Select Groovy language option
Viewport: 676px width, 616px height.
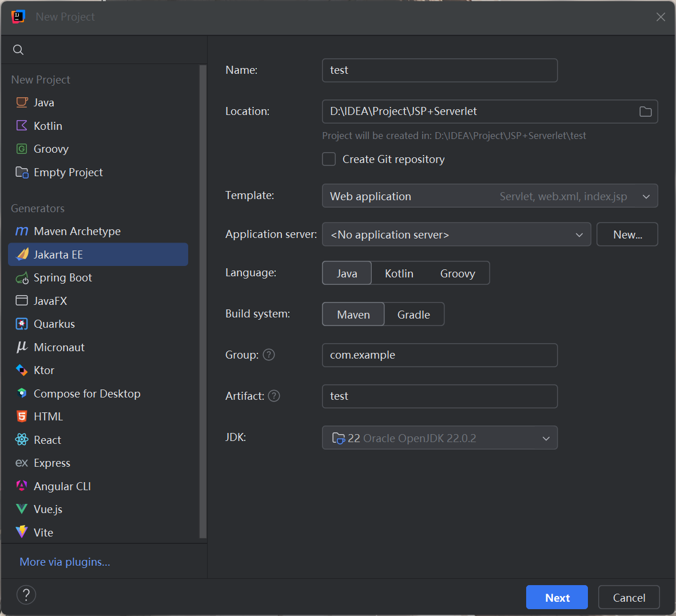pos(458,273)
